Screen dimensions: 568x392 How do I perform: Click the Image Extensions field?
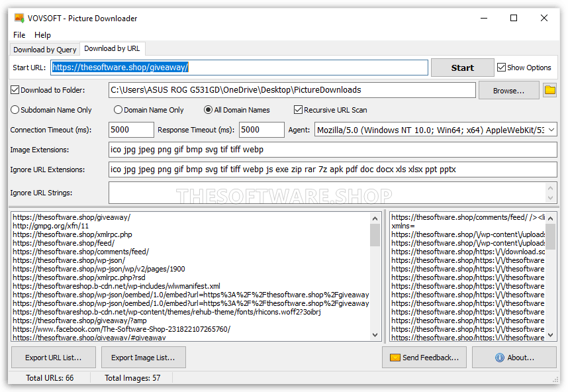coord(332,150)
